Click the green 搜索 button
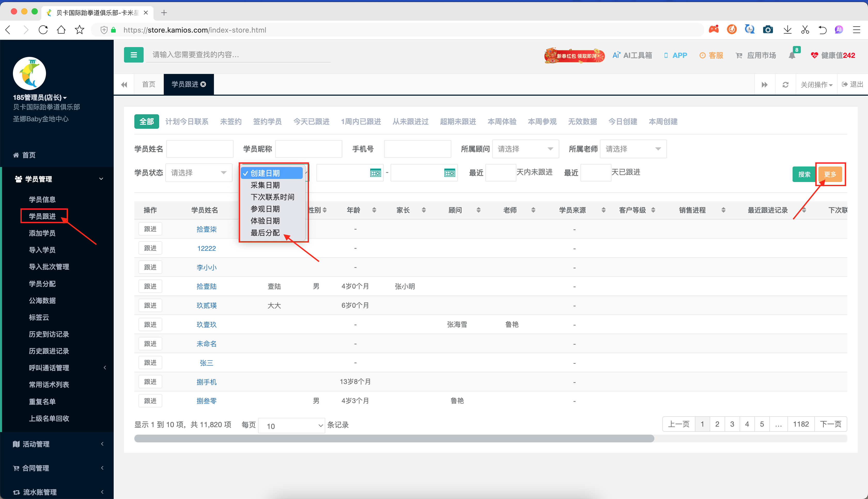 (804, 174)
